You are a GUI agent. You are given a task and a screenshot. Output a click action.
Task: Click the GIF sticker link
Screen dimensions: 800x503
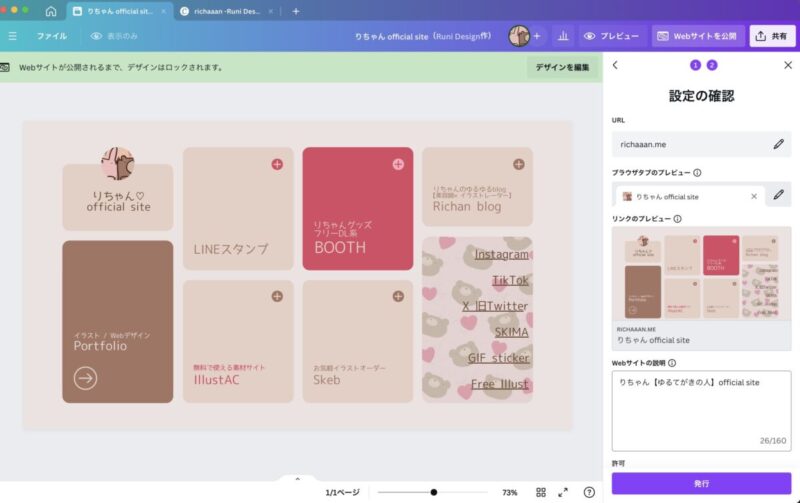pyautogui.click(x=498, y=358)
